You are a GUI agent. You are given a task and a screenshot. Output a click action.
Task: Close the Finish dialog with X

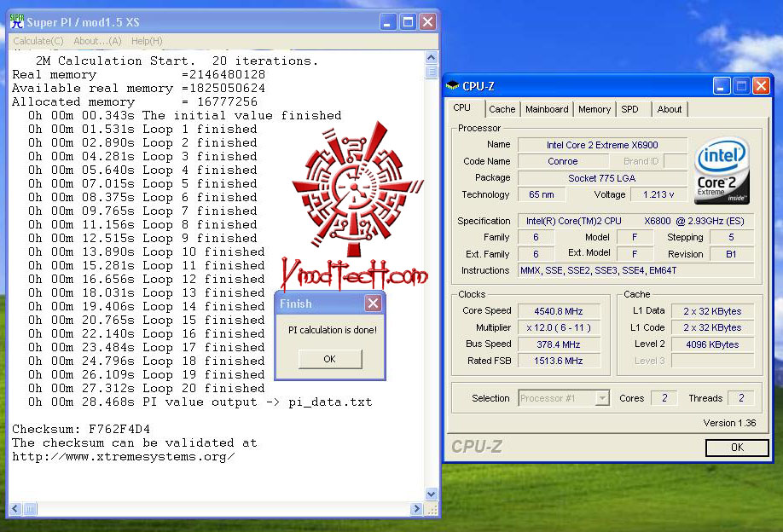coord(373,303)
